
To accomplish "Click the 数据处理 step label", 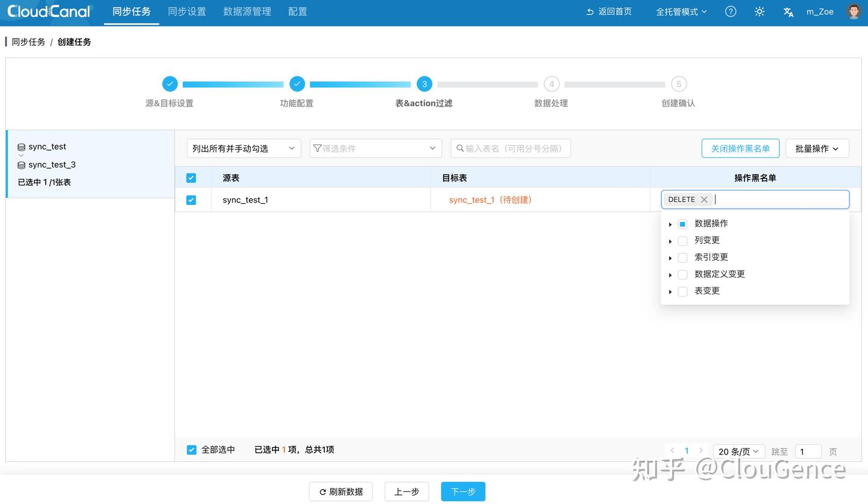I will point(551,103).
